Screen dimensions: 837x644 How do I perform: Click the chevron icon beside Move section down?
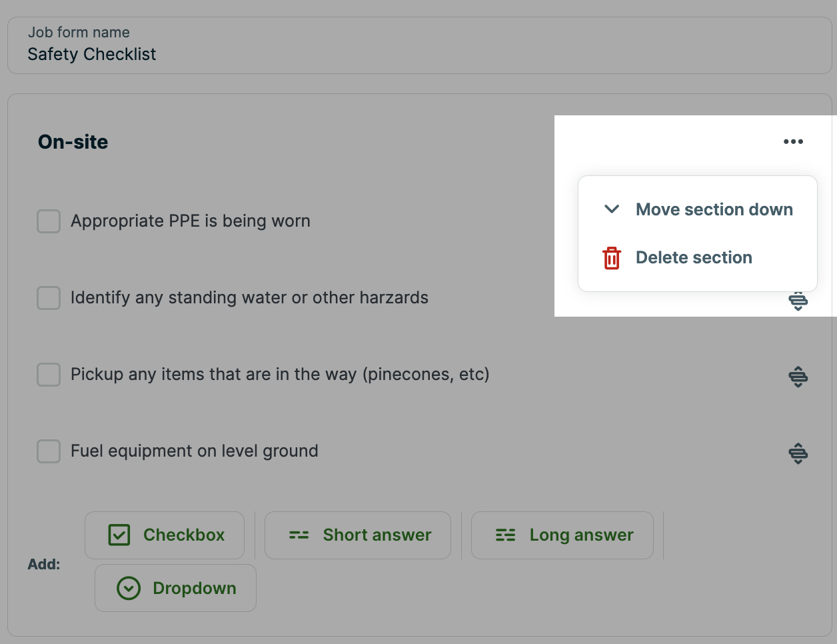point(611,209)
